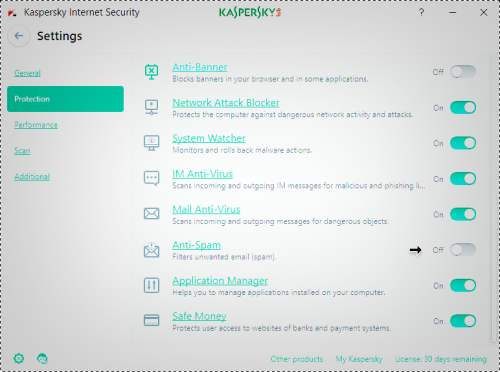Click the IM Anti-Virus chat bubble icon
The image size is (500, 372).
point(151,178)
